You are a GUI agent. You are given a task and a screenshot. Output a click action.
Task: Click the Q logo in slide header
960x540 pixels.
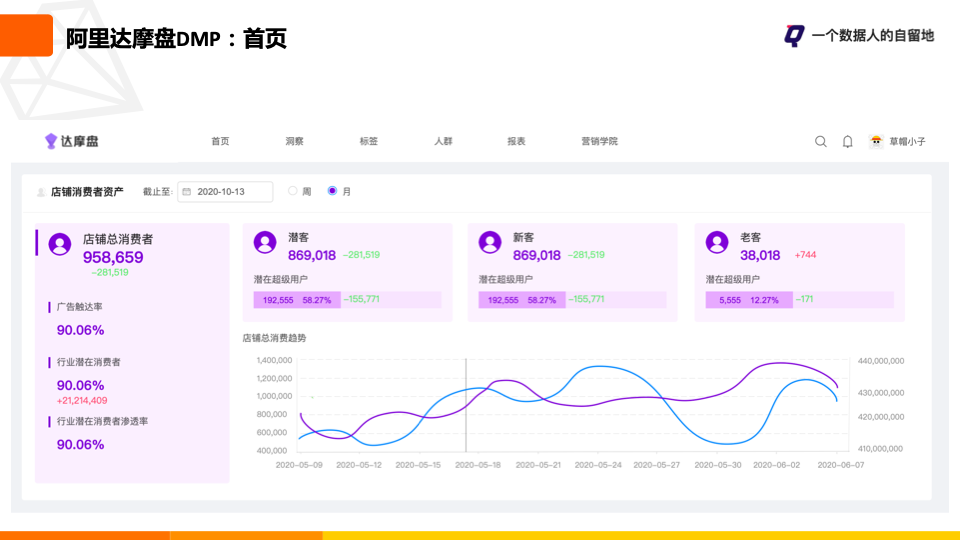click(794, 36)
